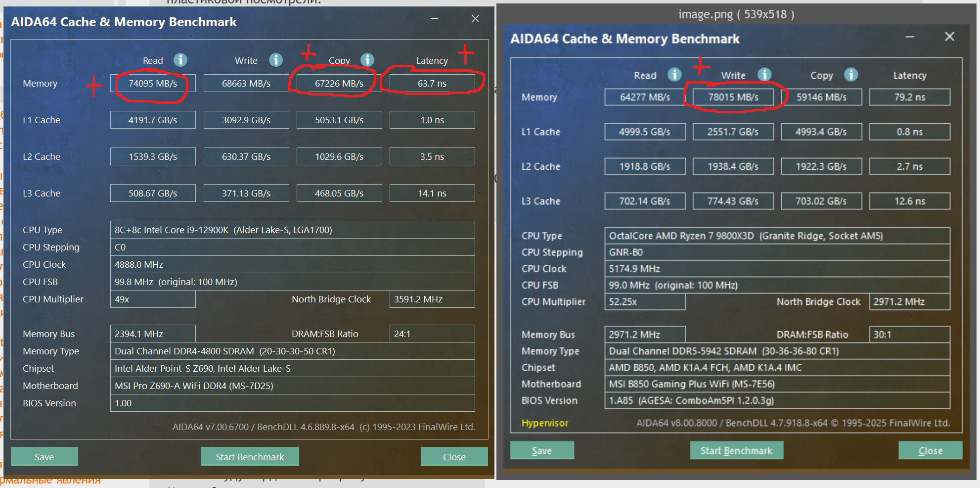The width and height of the screenshot is (980, 488).
Task: Click the L3 Cache Write value 774.43 GB/s
Action: (733, 201)
